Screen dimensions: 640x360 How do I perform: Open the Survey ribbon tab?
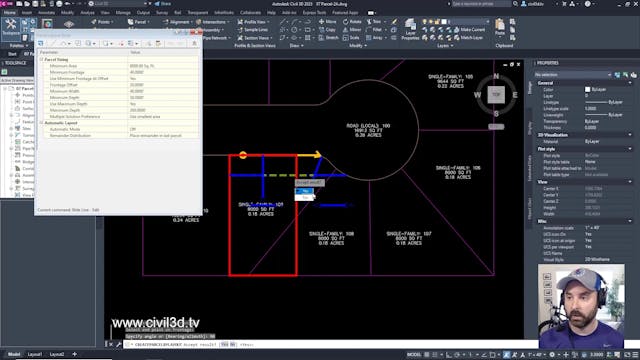pos(162,13)
